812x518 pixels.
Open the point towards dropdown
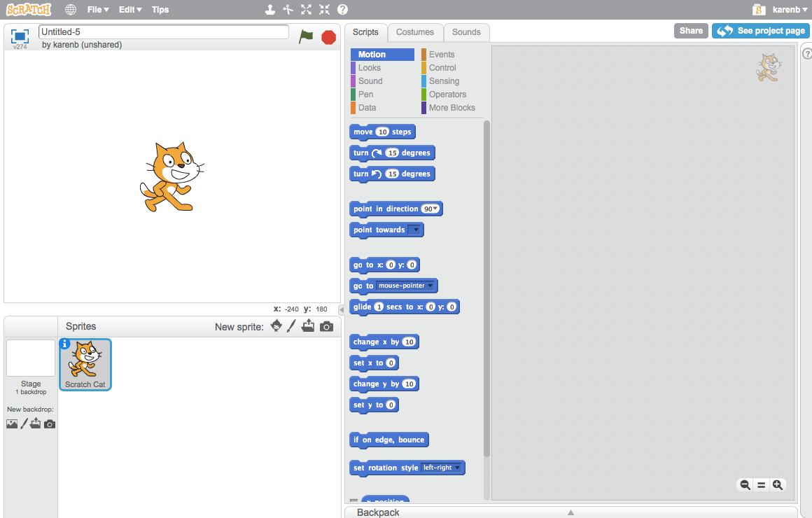(x=415, y=230)
